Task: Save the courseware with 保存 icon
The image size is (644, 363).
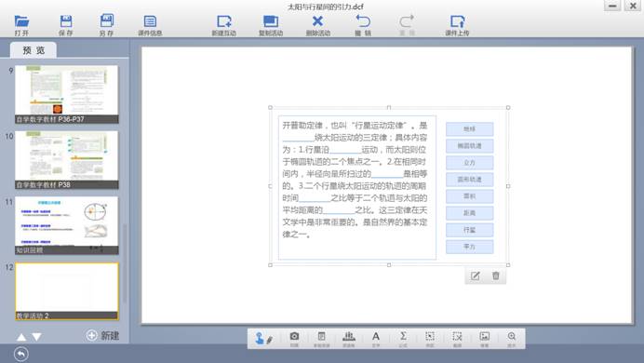Action: pos(66,25)
